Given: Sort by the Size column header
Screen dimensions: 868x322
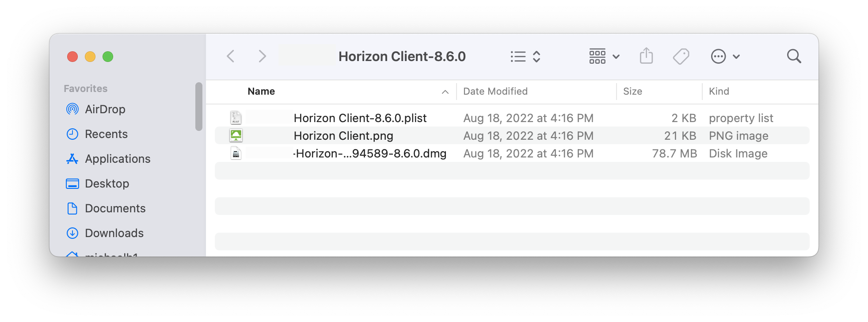Looking at the screenshot, I should [632, 92].
